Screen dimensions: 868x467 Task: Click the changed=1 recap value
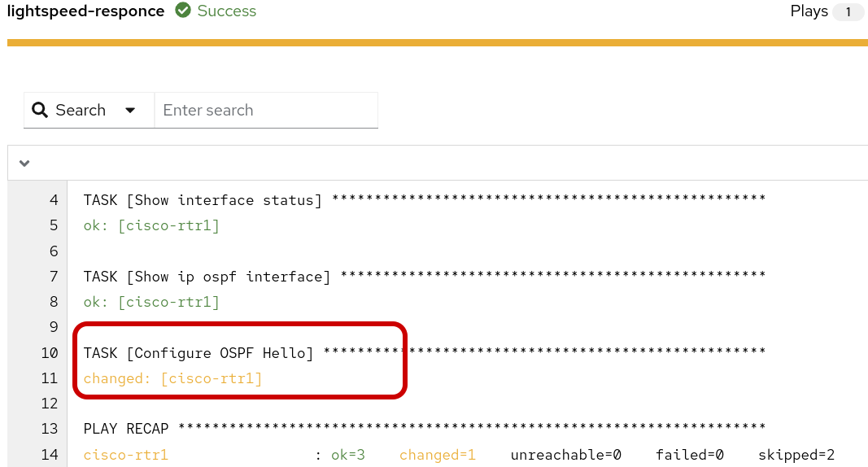point(437,455)
